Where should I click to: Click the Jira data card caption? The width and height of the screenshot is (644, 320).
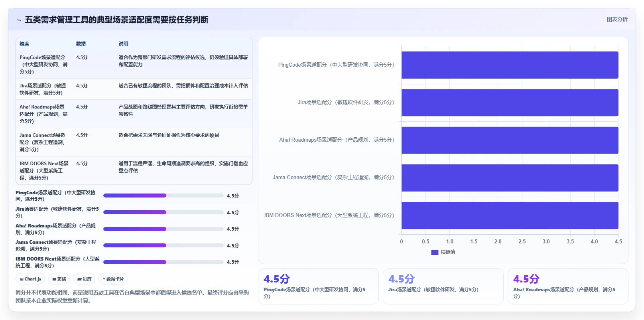pos(433,290)
